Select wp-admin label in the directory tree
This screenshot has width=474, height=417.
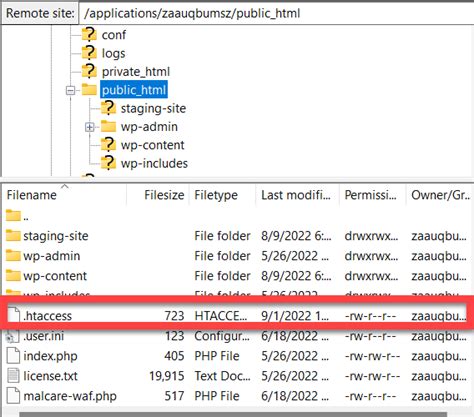[x=149, y=127]
